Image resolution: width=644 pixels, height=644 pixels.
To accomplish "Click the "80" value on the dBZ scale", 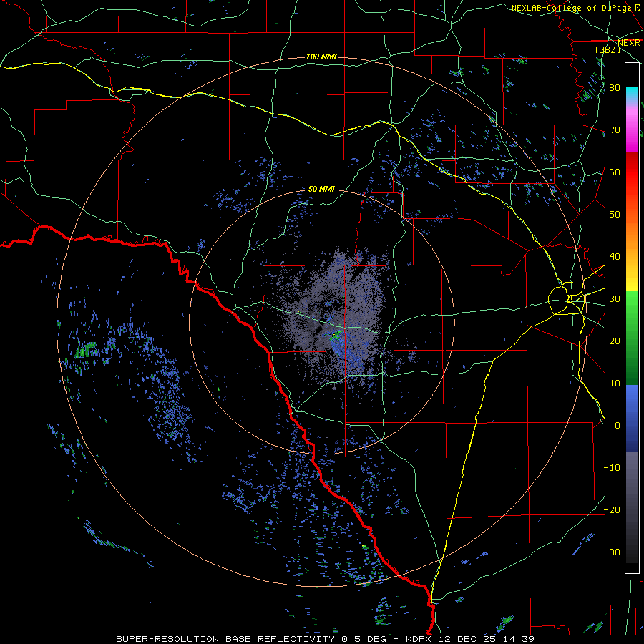I will pos(615,88).
